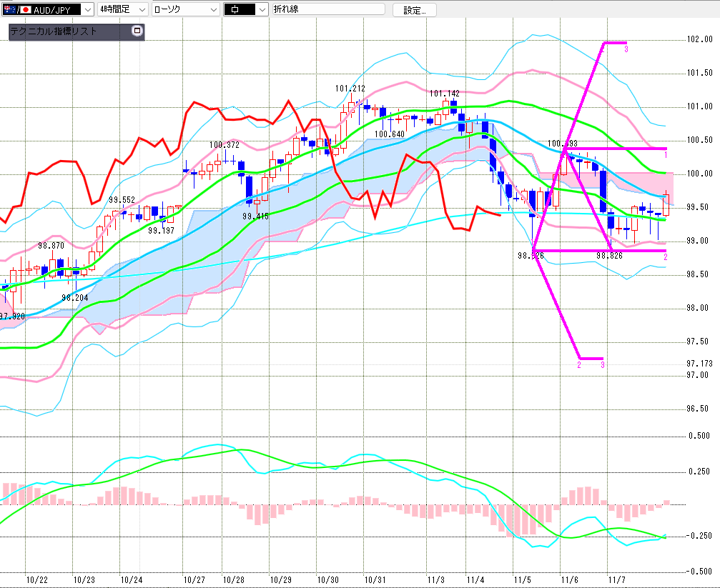
Task: Open the AUD/JPY currency pair dropdown
Action: [x=87, y=10]
